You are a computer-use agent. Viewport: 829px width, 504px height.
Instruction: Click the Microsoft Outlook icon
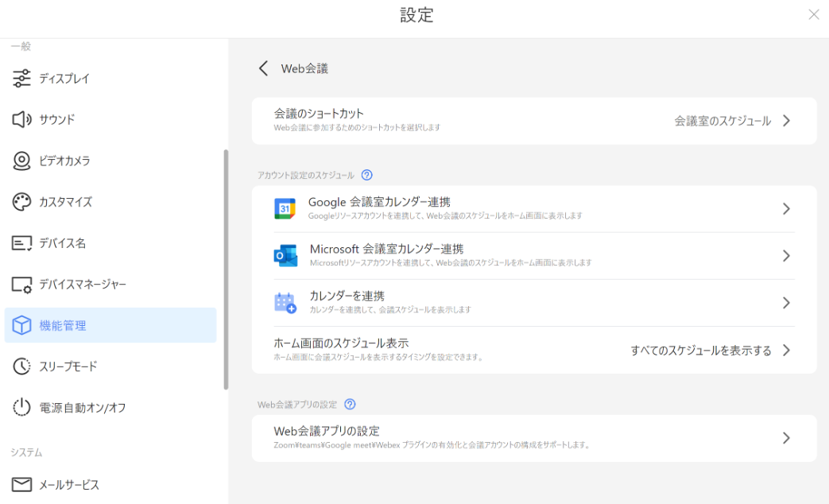(x=285, y=256)
